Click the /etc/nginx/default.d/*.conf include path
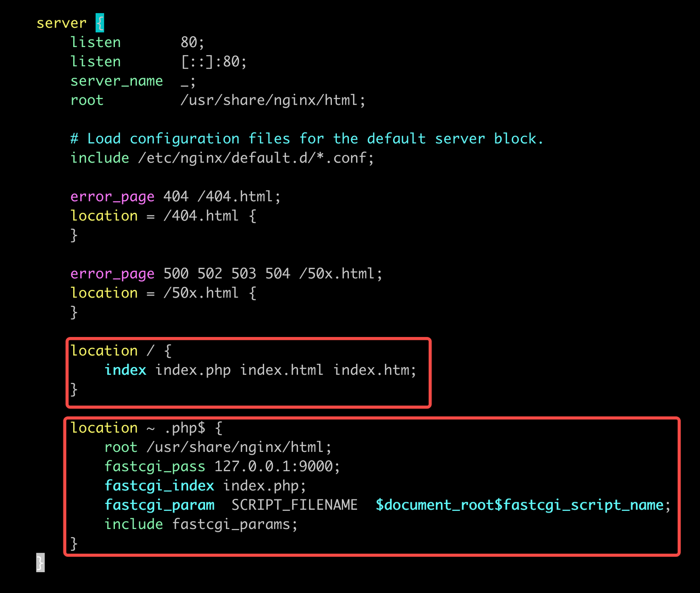This screenshot has width=700, height=593. pyautogui.click(x=256, y=158)
